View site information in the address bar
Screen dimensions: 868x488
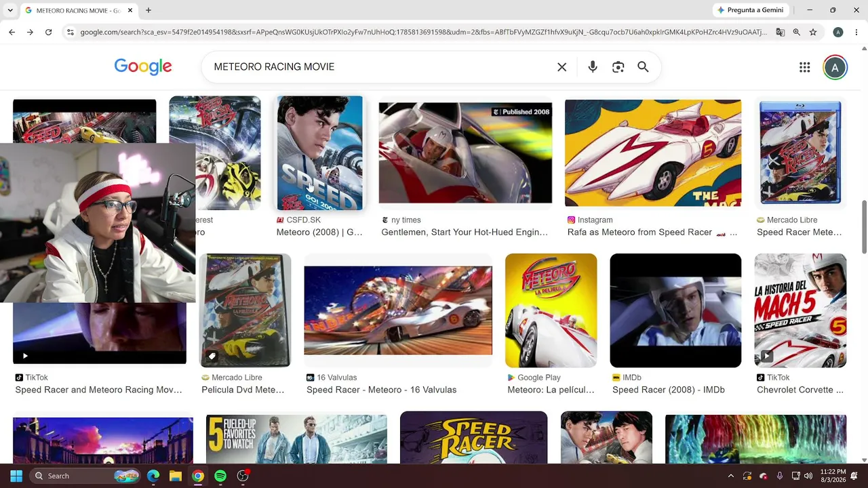pyautogui.click(x=70, y=32)
